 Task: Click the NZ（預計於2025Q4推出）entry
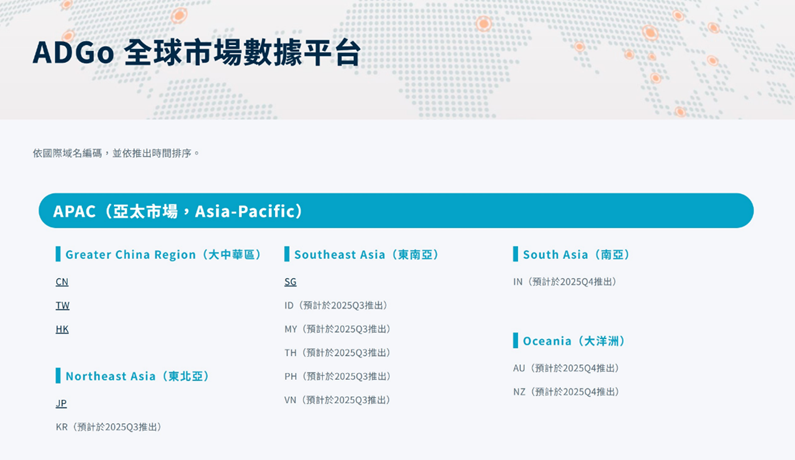pos(567,392)
